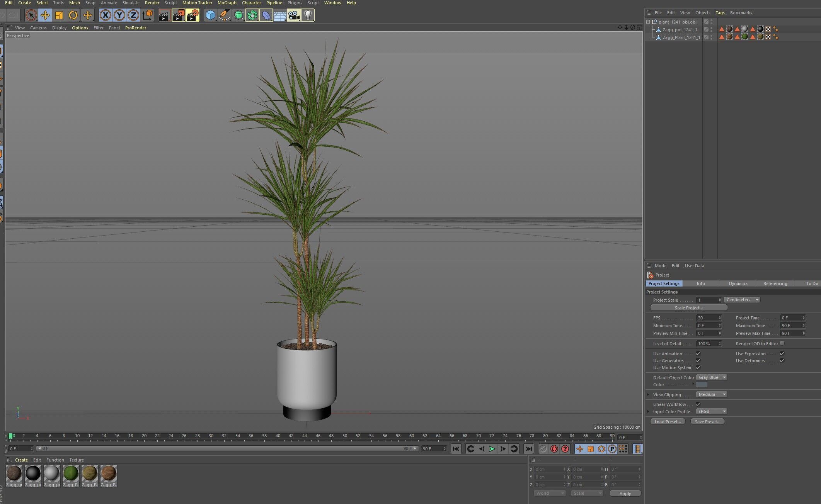Open the Scale mode dropdown
Viewport: 821px width, 504px height.
587,493
